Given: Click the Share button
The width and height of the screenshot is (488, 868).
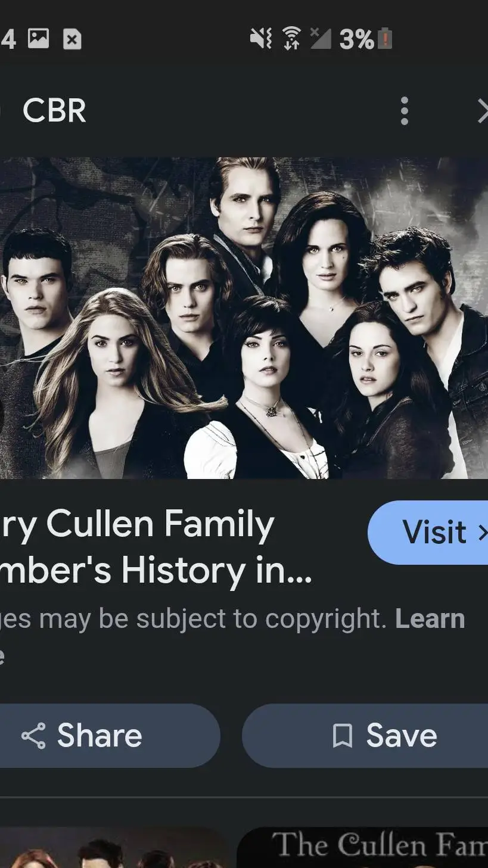Looking at the screenshot, I should click(110, 736).
